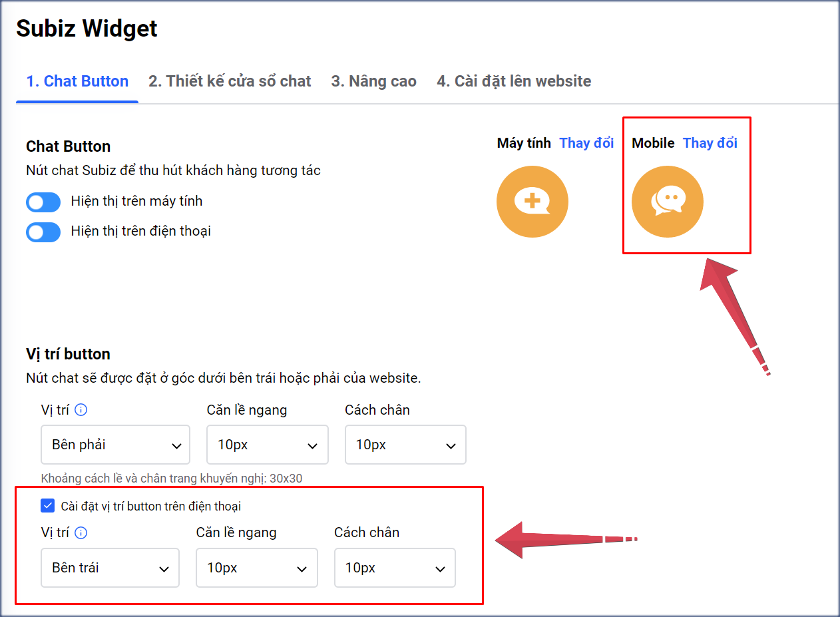
Task: Open the desktop Cách chân dropdown
Action: tap(405, 445)
